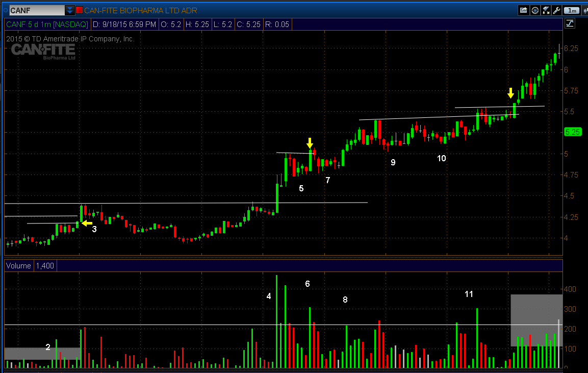Click the curve drawing tool icon

point(570,23)
